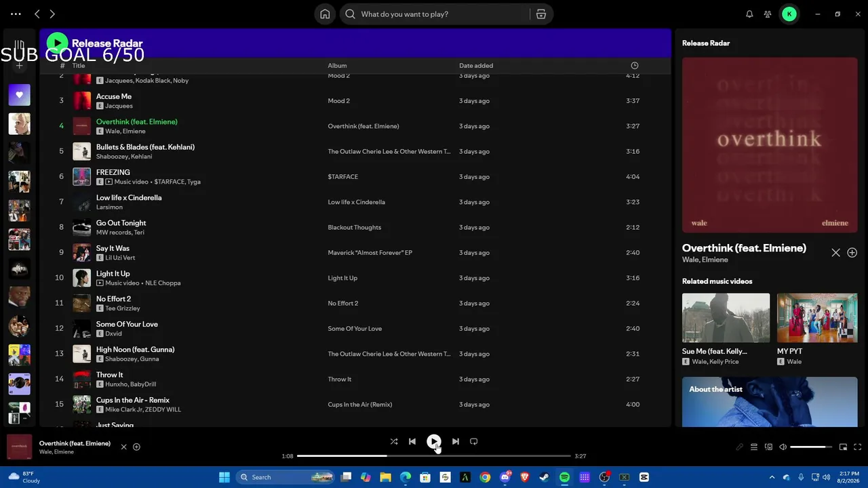Select Some Of Your Love track title
868x488 pixels.
127,324
